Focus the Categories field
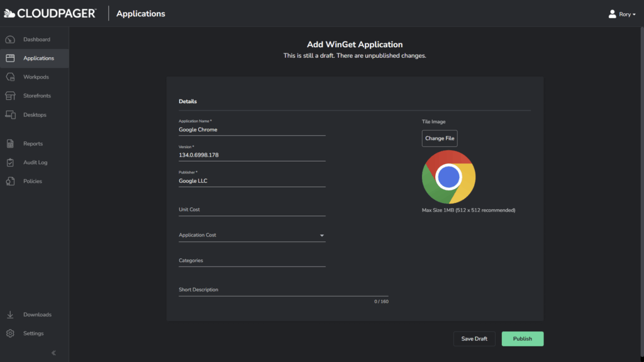This screenshot has height=362, width=644. point(252,261)
